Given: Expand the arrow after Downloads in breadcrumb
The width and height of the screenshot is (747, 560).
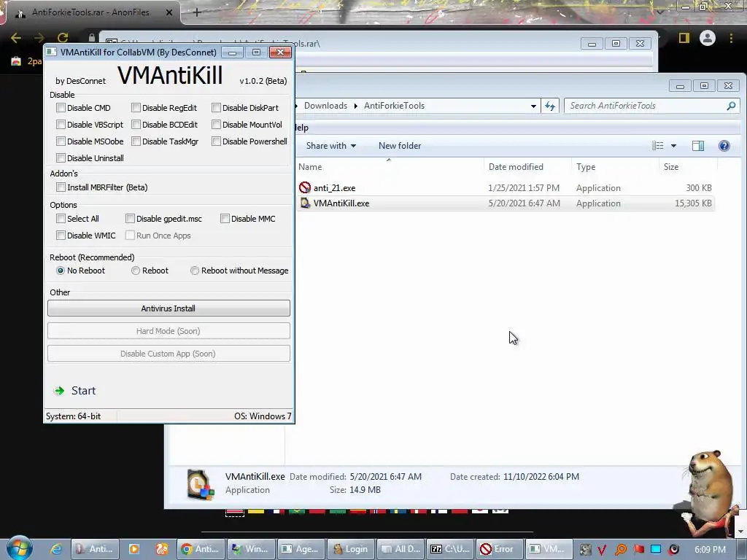Looking at the screenshot, I should (355, 106).
